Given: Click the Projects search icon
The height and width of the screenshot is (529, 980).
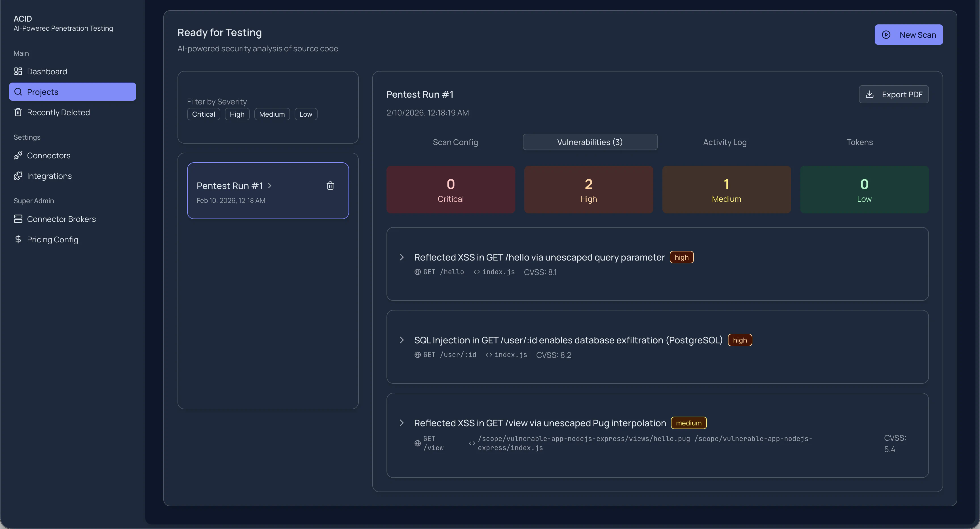Looking at the screenshot, I should [x=18, y=92].
